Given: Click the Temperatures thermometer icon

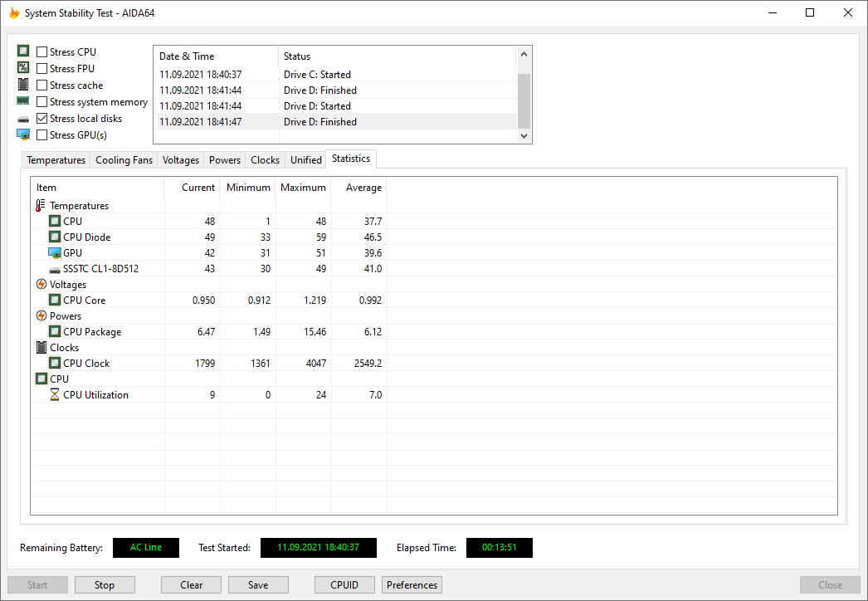Looking at the screenshot, I should 40,206.
